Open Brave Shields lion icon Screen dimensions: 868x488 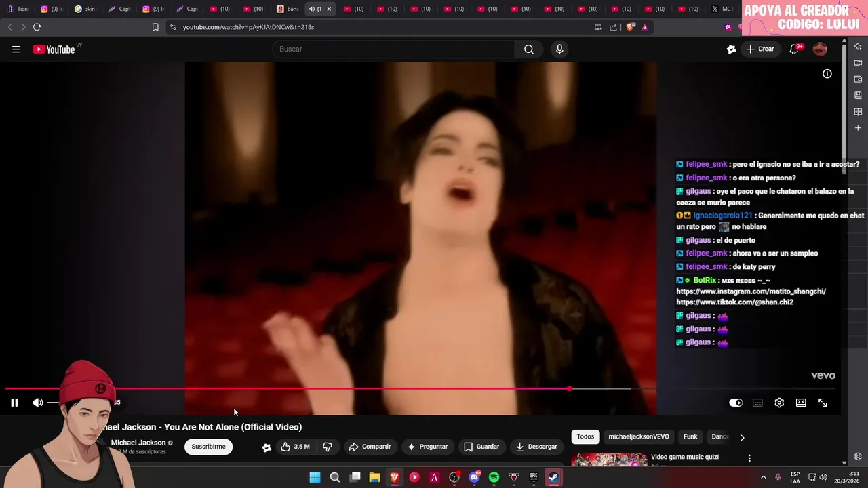coord(630,27)
